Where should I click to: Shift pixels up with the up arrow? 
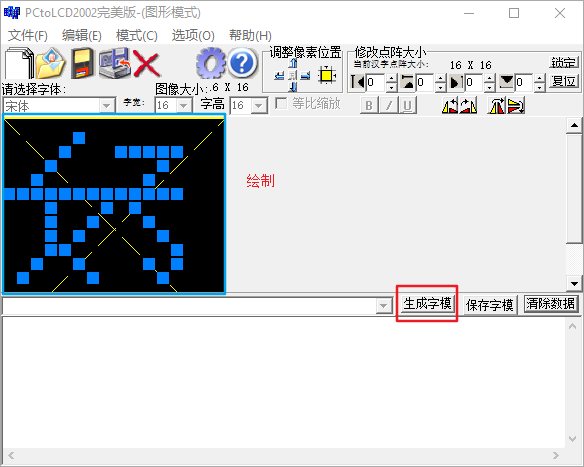293,63
